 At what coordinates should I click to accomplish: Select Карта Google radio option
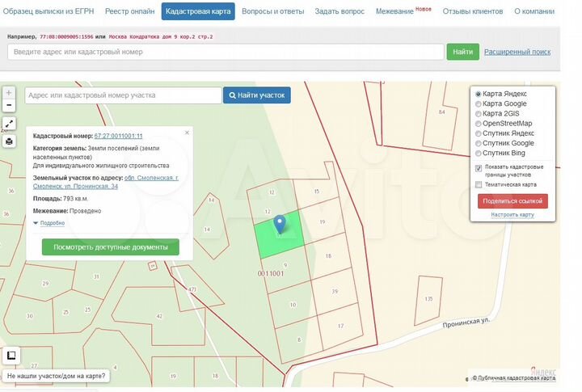[x=479, y=104]
